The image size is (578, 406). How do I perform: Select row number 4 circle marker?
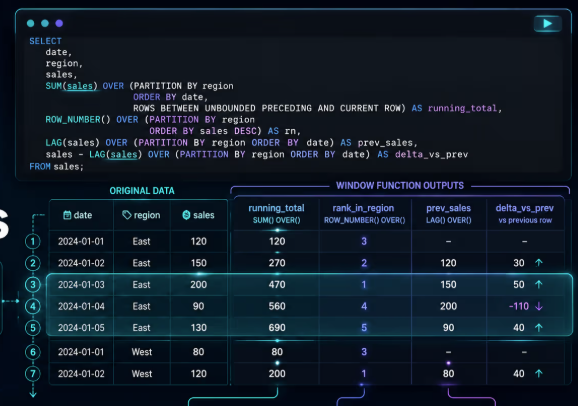point(33,306)
